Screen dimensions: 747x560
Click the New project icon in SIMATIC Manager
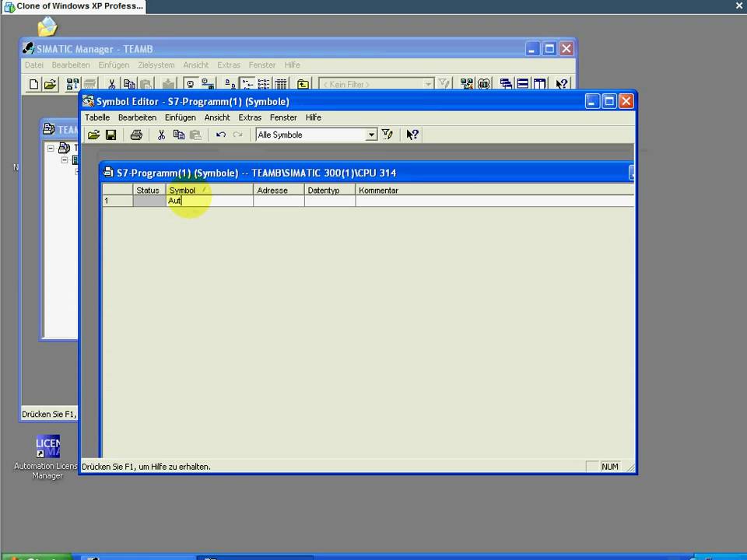pyautogui.click(x=33, y=84)
